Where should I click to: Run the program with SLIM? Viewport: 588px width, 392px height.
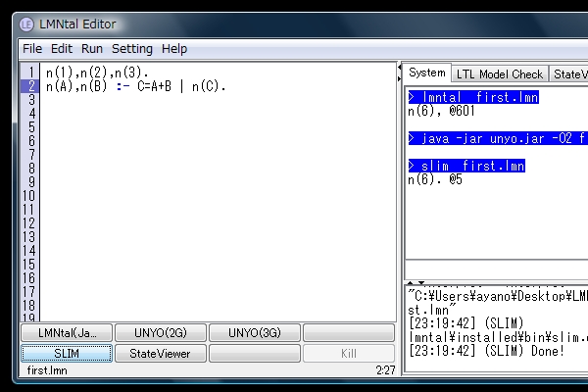(x=67, y=353)
